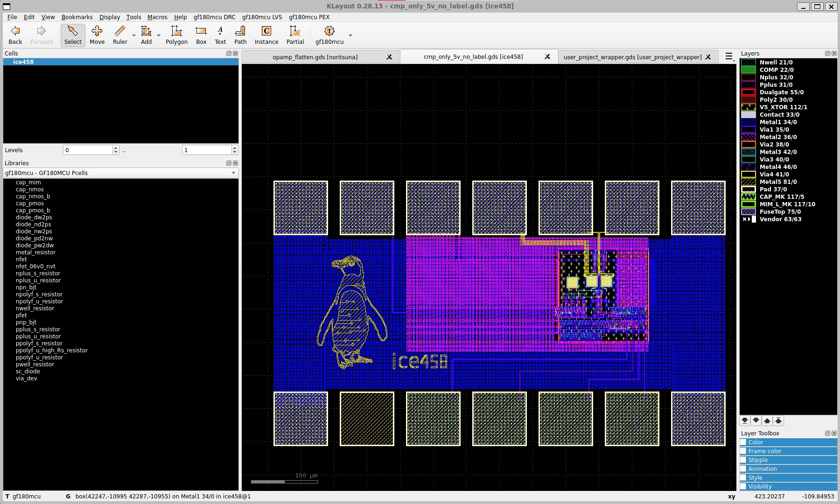This screenshot has height=504, width=840.
Task: Toggle the Frame color section checkbox
Action: 743,451
